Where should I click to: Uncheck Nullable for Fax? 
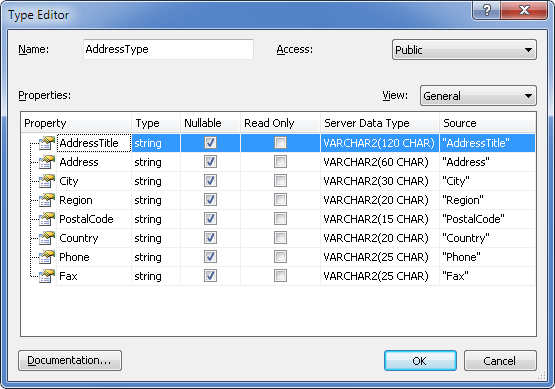(210, 276)
